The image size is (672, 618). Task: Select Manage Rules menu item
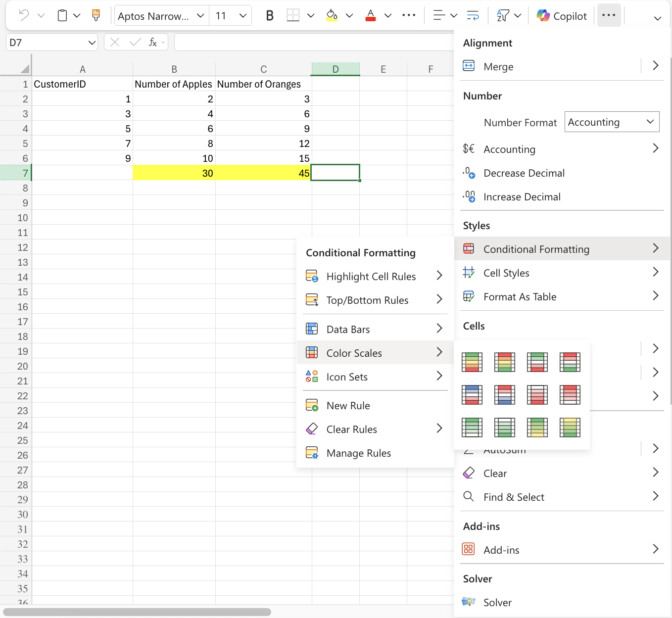[x=357, y=453]
